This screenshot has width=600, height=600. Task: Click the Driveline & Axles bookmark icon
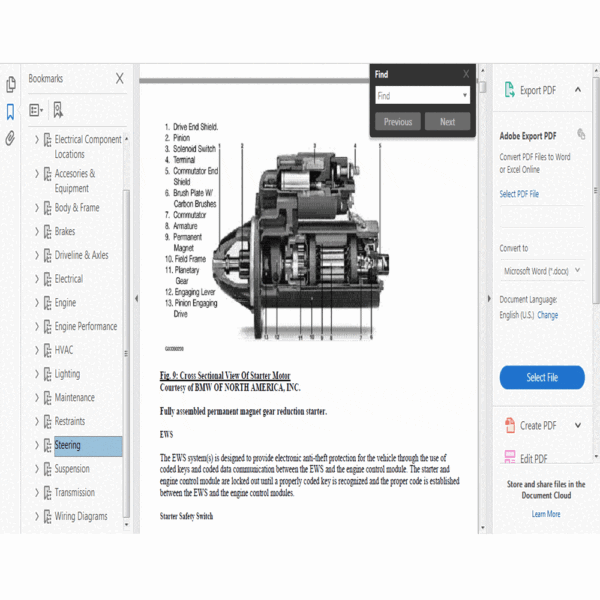coord(47,256)
